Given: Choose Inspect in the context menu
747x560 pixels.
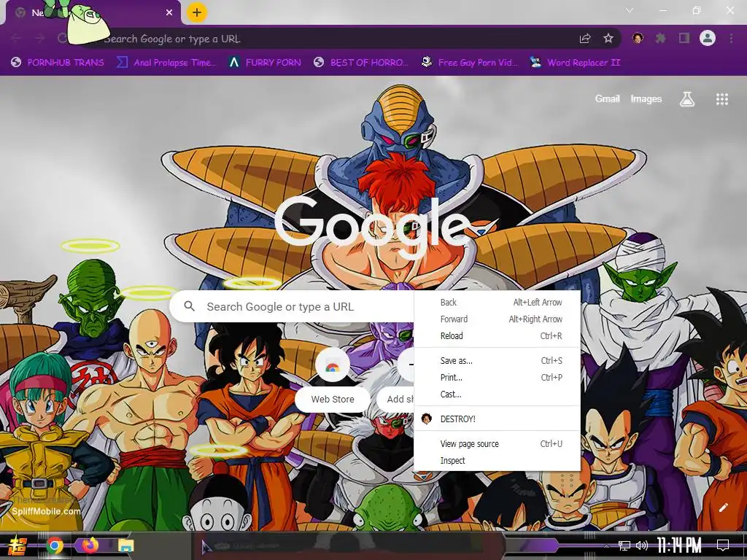Looking at the screenshot, I should point(498,460).
